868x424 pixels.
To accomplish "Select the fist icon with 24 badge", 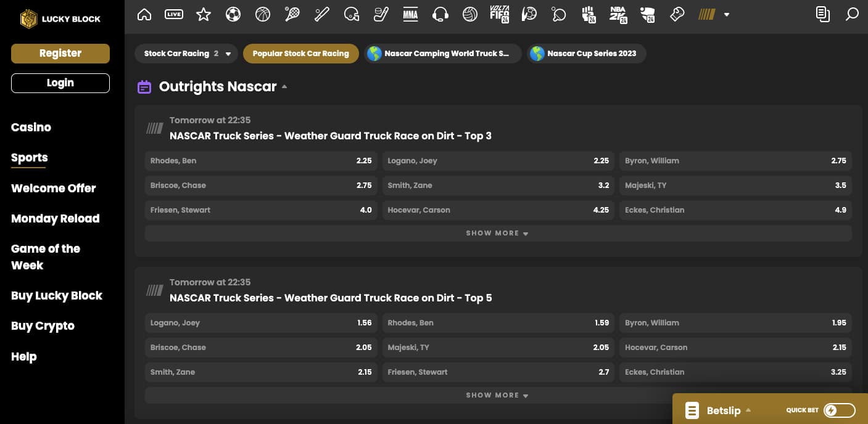I will (589, 14).
